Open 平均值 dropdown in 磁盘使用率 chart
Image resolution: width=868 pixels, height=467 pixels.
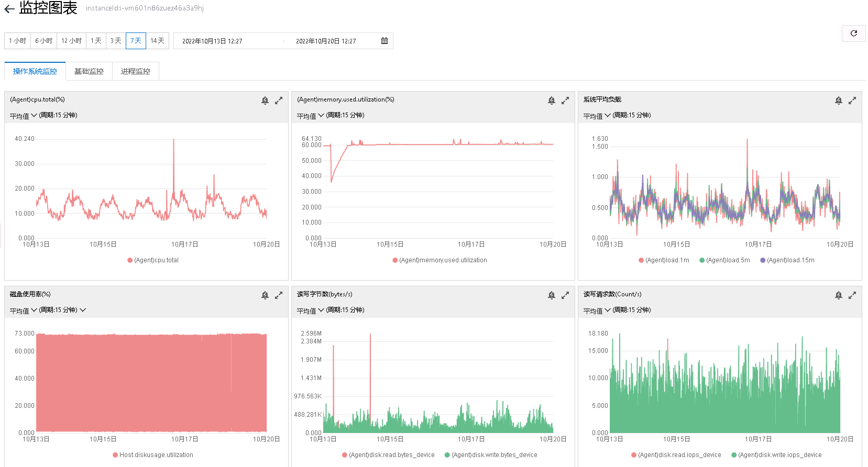[x=23, y=310]
